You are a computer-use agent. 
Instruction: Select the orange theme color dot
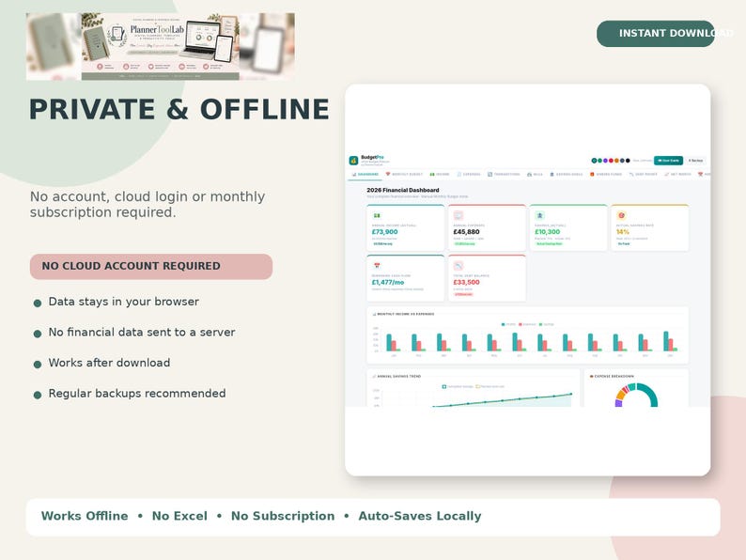tap(616, 161)
